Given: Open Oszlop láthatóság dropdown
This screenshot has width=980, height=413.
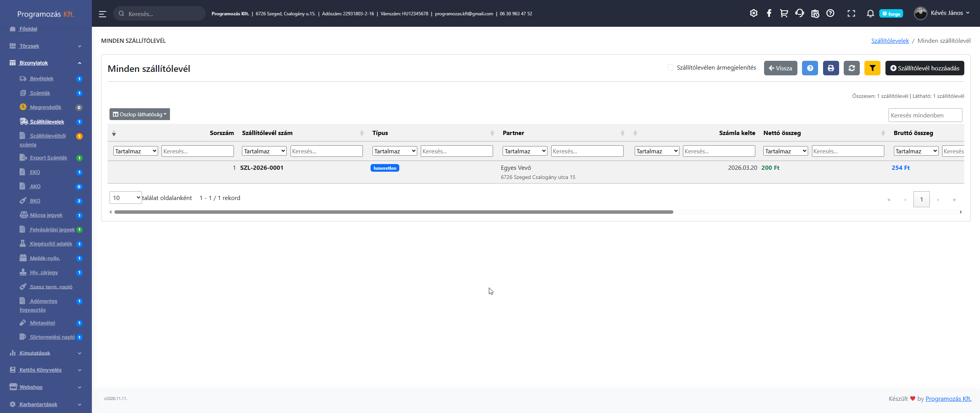Looking at the screenshot, I should point(140,114).
